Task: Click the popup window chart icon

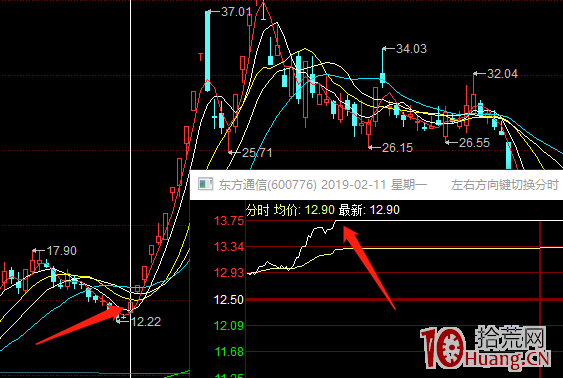Action: [x=205, y=184]
